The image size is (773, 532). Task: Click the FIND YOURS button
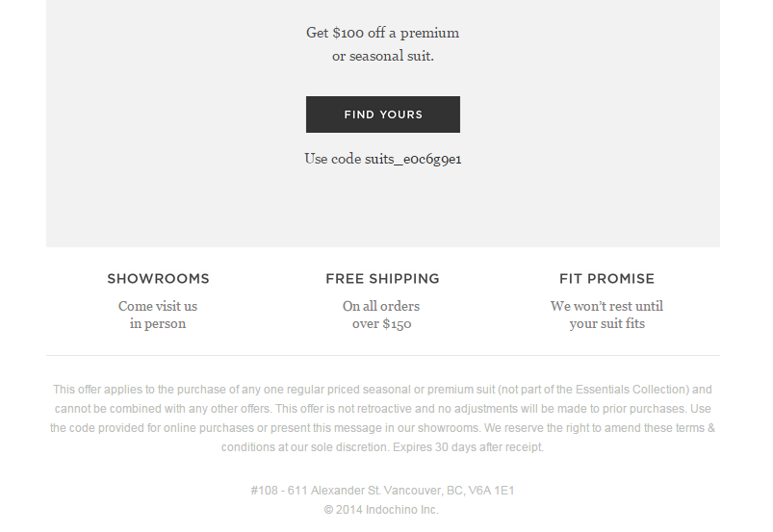tap(382, 114)
